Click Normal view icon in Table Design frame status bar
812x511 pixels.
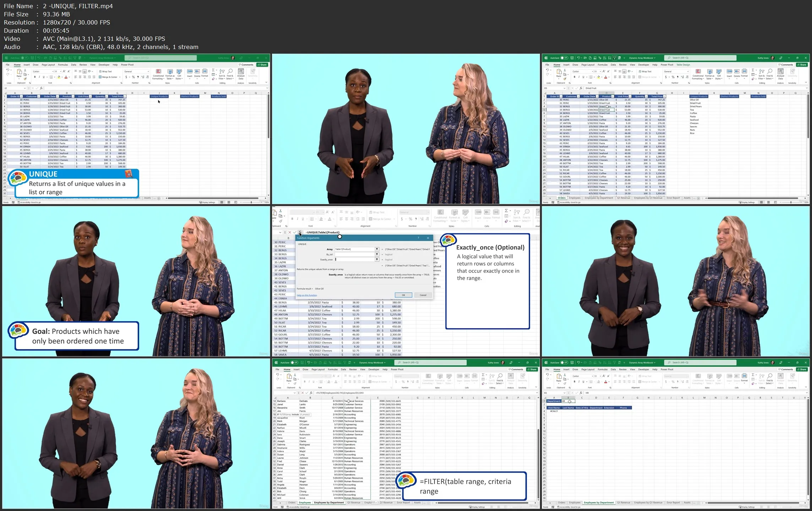tap(761, 202)
